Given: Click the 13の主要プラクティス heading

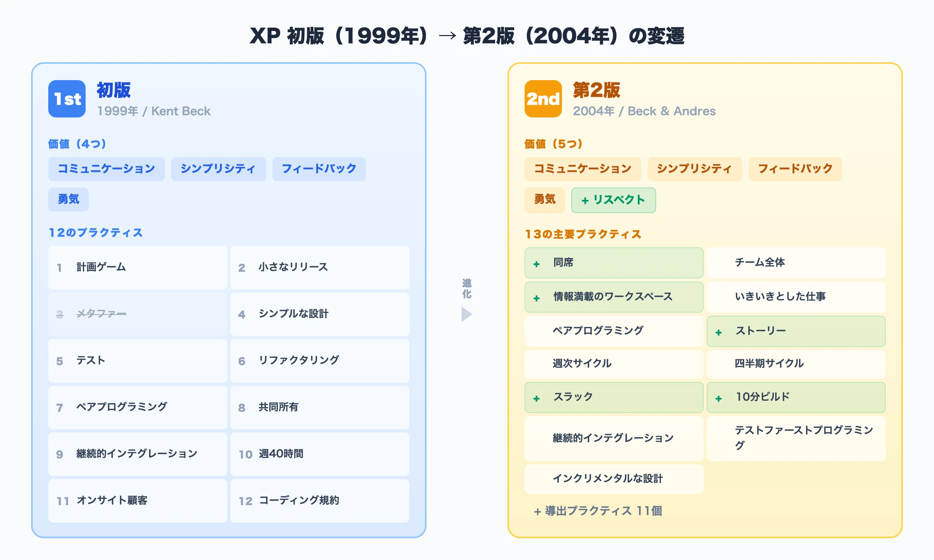Looking at the screenshot, I should click(x=583, y=234).
